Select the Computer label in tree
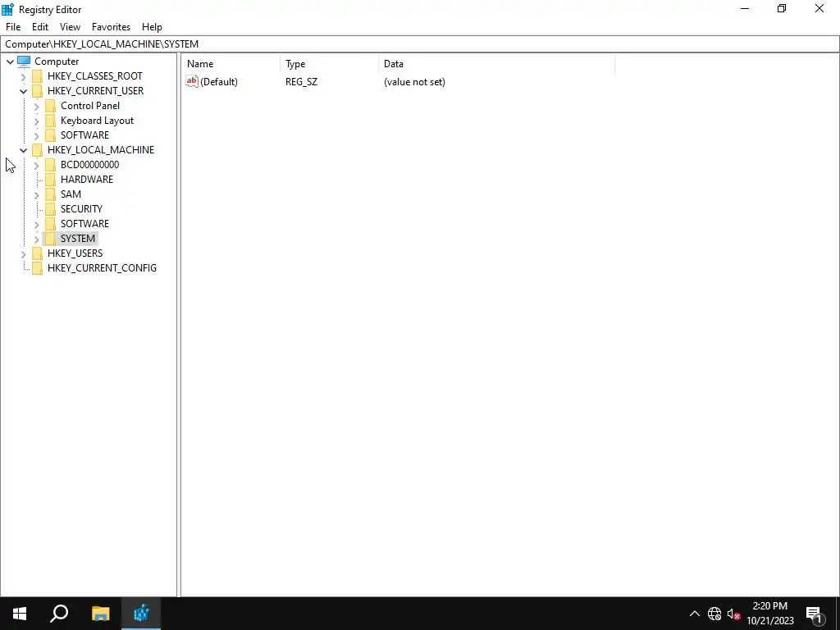Image resolution: width=840 pixels, height=630 pixels. pos(57,62)
